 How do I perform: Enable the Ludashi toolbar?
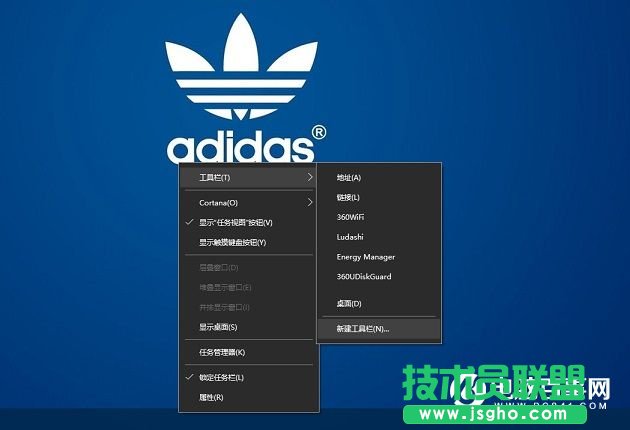[x=379, y=237]
